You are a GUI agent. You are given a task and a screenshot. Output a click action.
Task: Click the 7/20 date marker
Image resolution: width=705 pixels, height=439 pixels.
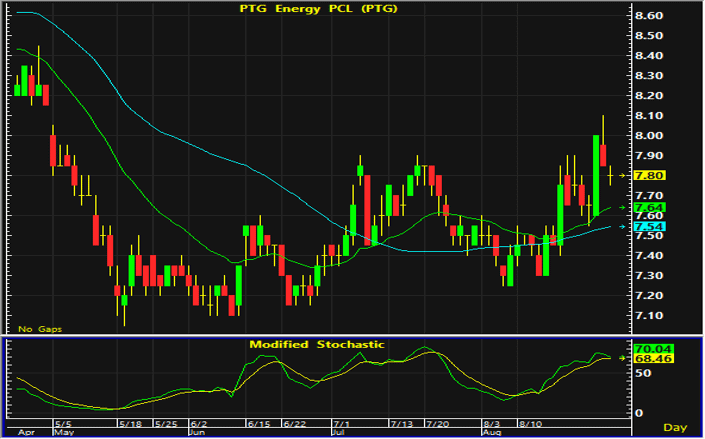(x=437, y=424)
